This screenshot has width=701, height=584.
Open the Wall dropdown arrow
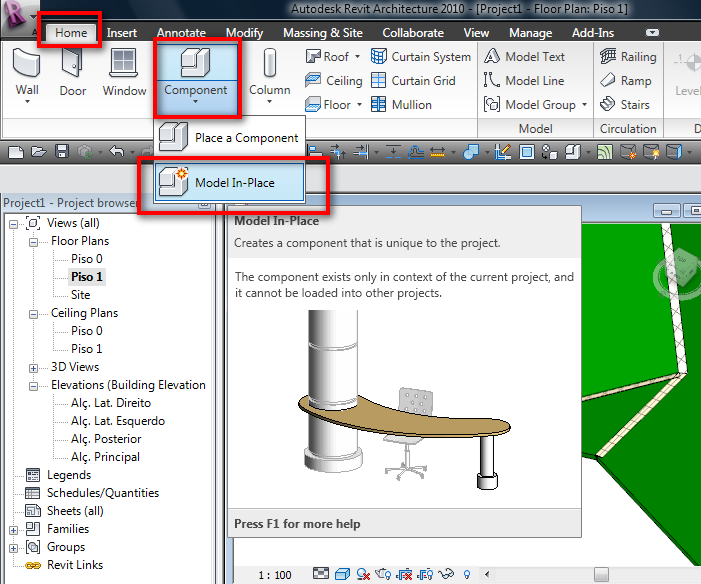(27, 102)
